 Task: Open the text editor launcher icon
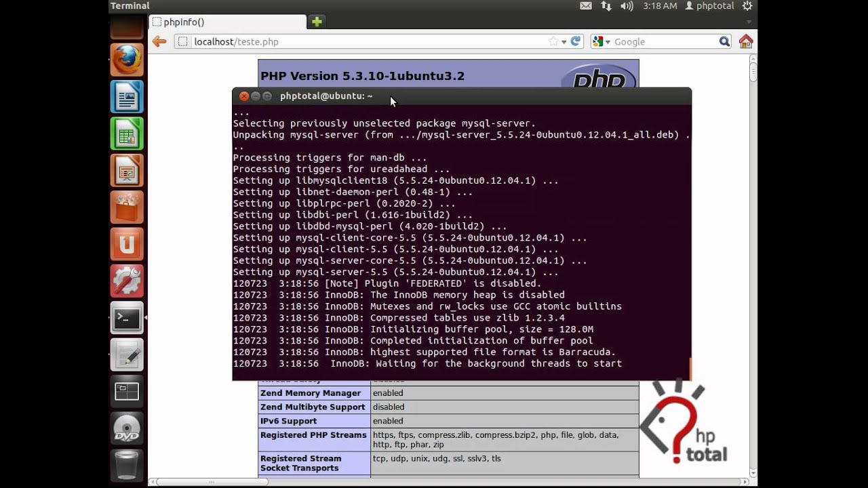[127, 354]
